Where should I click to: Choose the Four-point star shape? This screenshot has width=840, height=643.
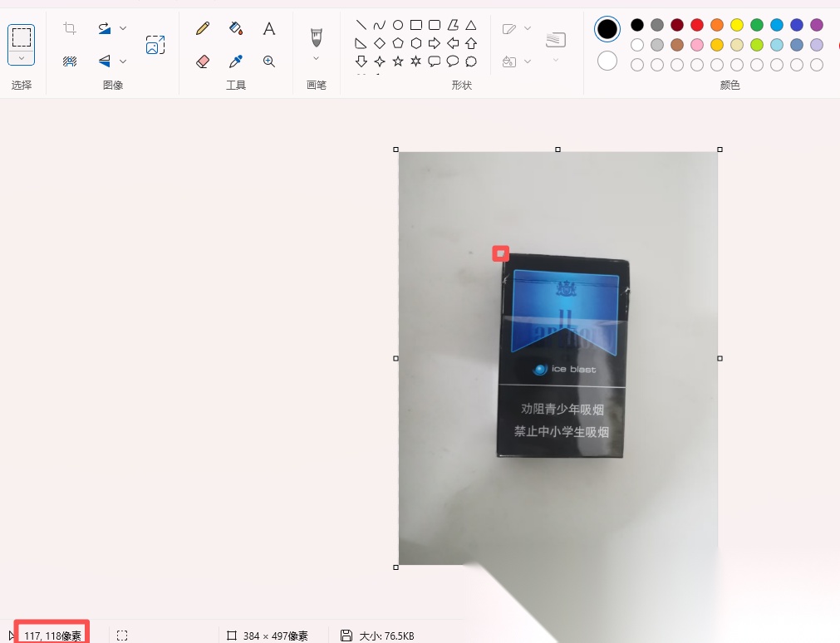click(379, 61)
